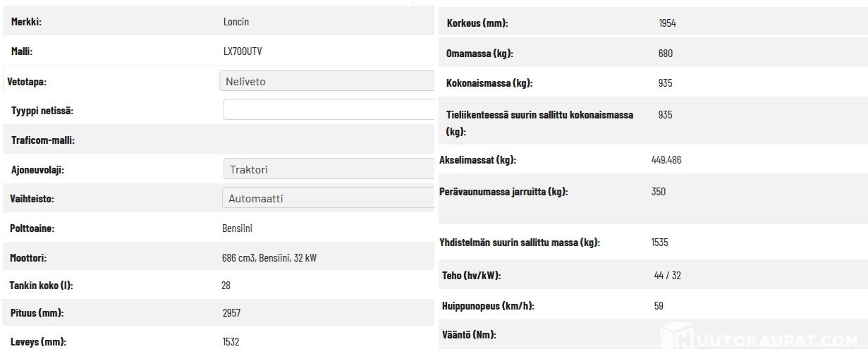Select the Korkeus value 1954
The height and width of the screenshot is (361, 868).
point(667,23)
